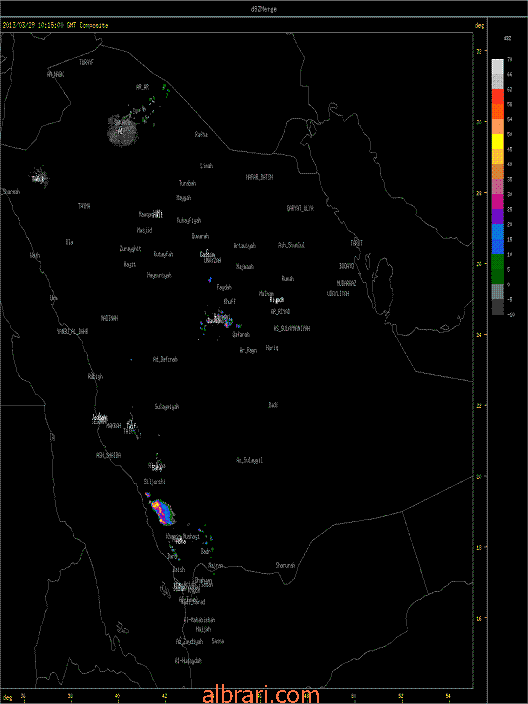The height and width of the screenshot is (704, 528).
Task: Click the white 70 dBZ legend swatch
Action: [x=497, y=66]
